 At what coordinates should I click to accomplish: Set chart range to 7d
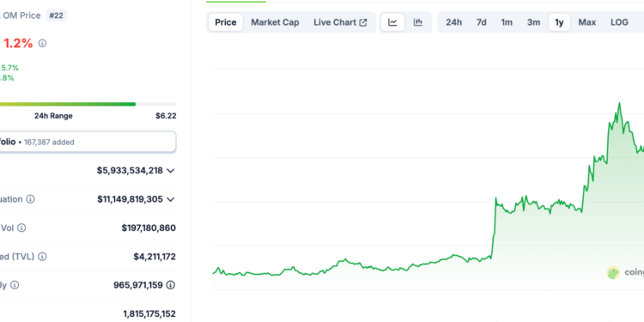(x=482, y=22)
